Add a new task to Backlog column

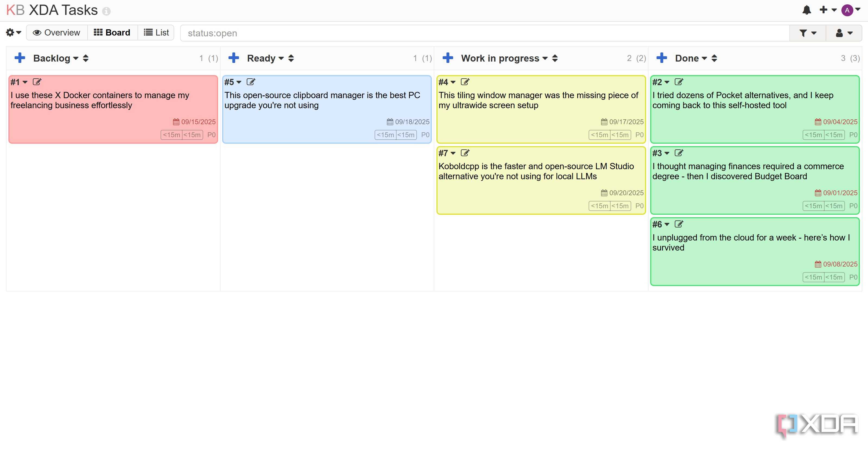[x=20, y=58]
